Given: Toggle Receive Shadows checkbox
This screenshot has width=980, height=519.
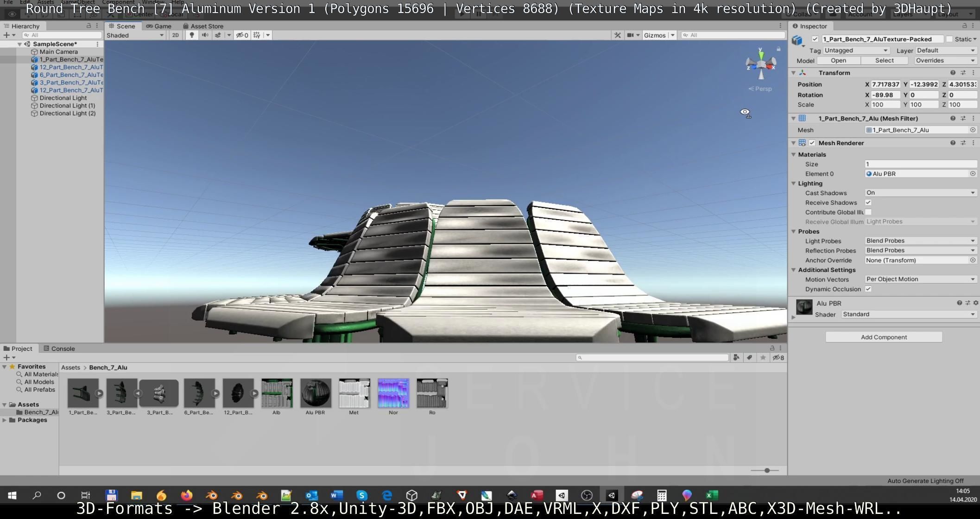Looking at the screenshot, I should [868, 203].
